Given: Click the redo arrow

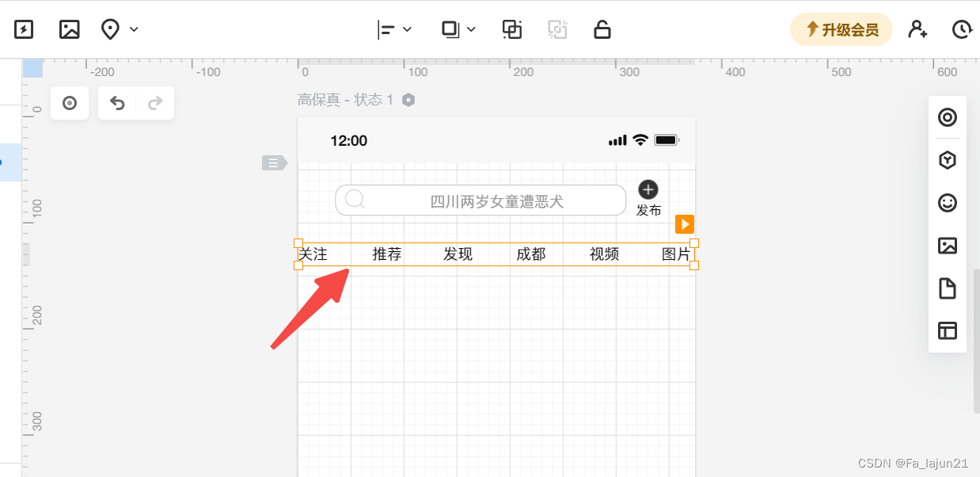Looking at the screenshot, I should pyautogui.click(x=155, y=103).
